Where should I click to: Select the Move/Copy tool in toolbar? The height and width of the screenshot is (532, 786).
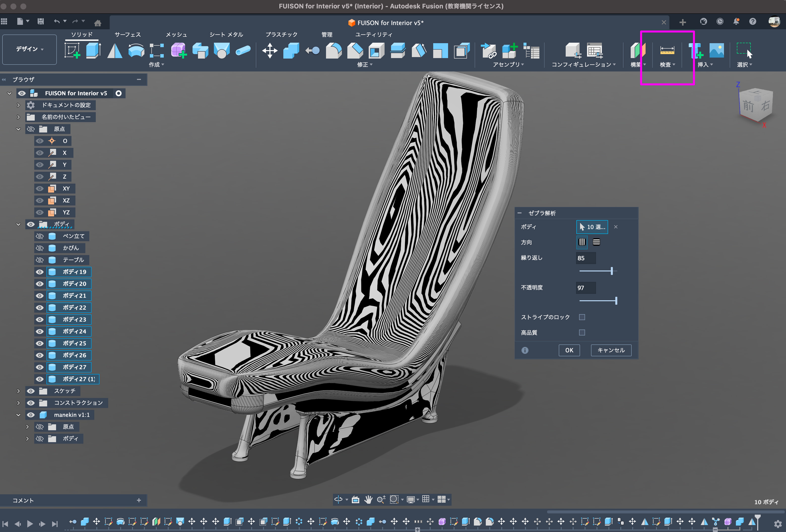269,51
